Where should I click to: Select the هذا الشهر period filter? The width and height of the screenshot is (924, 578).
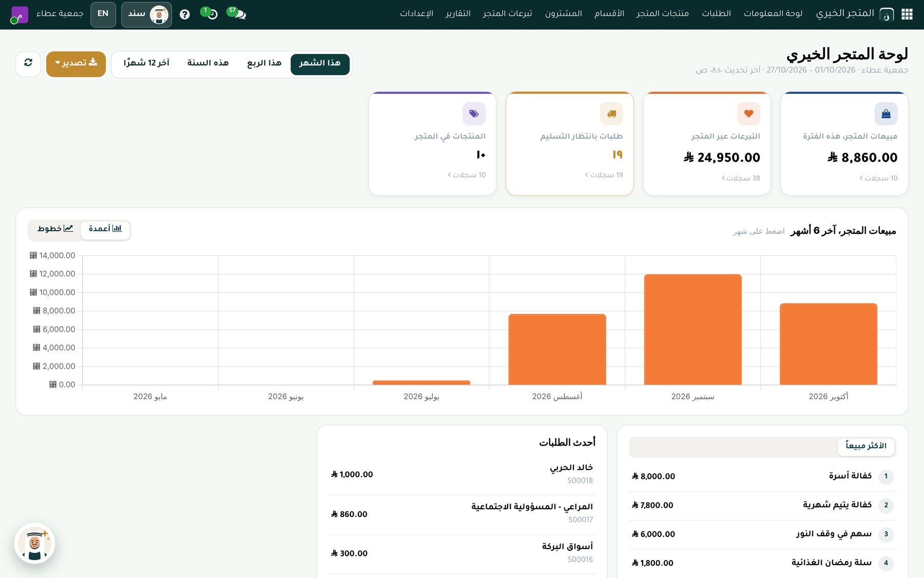click(320, 64)
